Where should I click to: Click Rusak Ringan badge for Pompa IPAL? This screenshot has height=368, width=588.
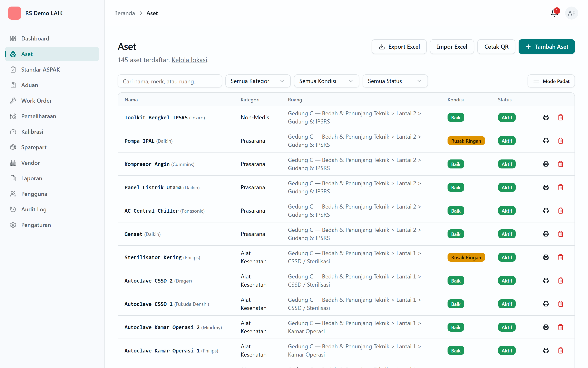click(x=466, y=141)
